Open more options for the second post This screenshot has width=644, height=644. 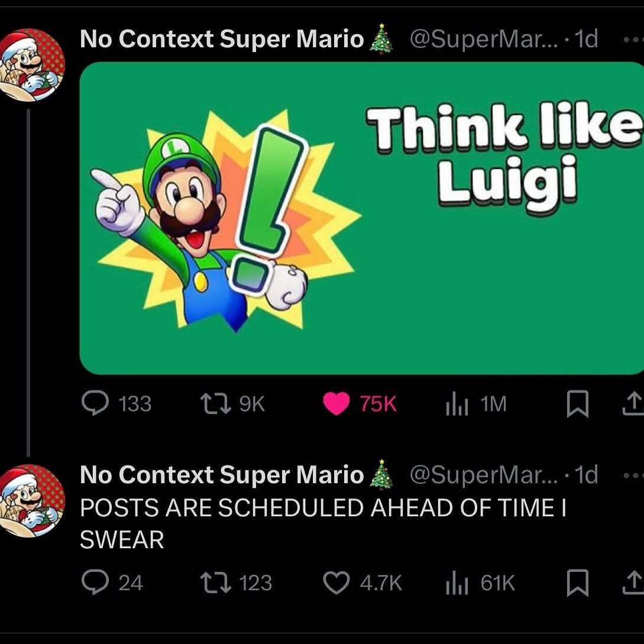click(x=633, y=475)
